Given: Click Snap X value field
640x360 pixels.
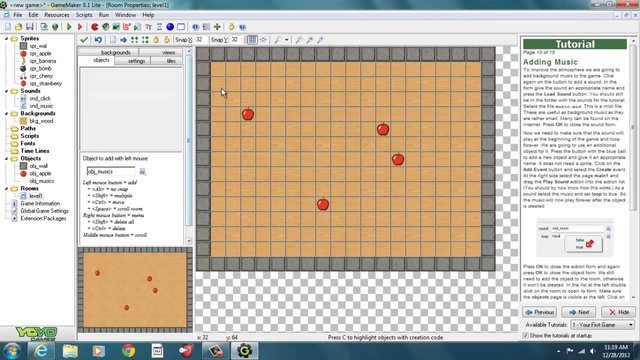Looking at the screenshot, I should click(x=200, y=40).
